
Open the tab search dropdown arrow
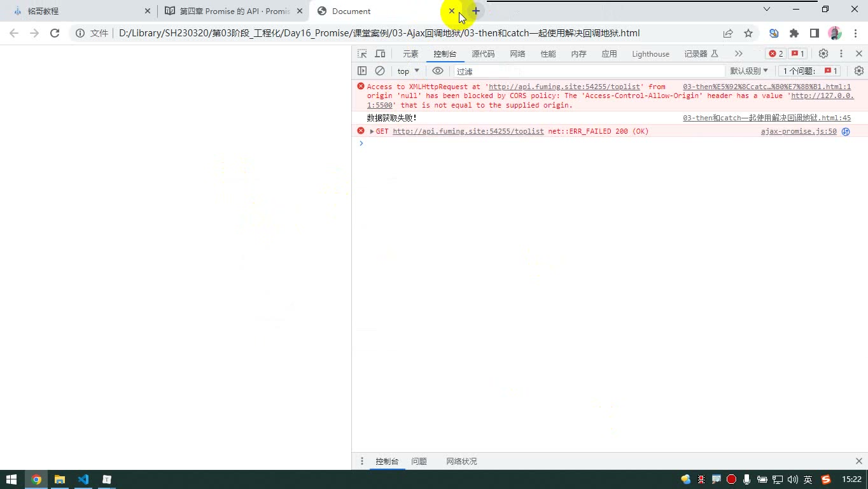pyautogui.click(x=767, y=9)
